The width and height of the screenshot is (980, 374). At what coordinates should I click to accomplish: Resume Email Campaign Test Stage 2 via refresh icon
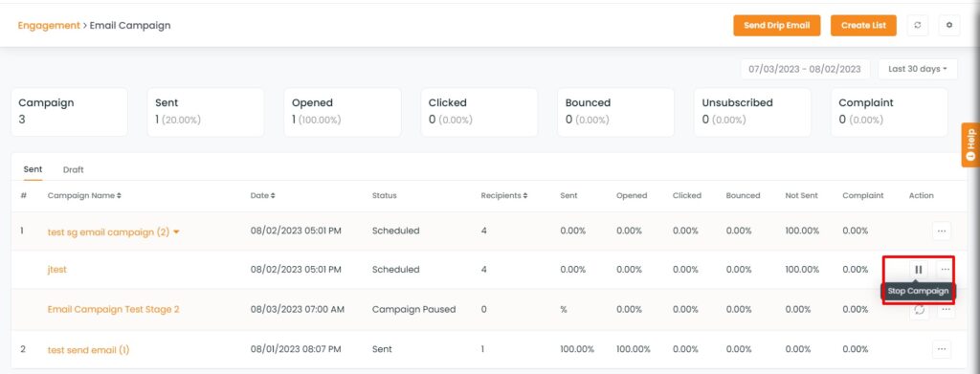point(919,310)
